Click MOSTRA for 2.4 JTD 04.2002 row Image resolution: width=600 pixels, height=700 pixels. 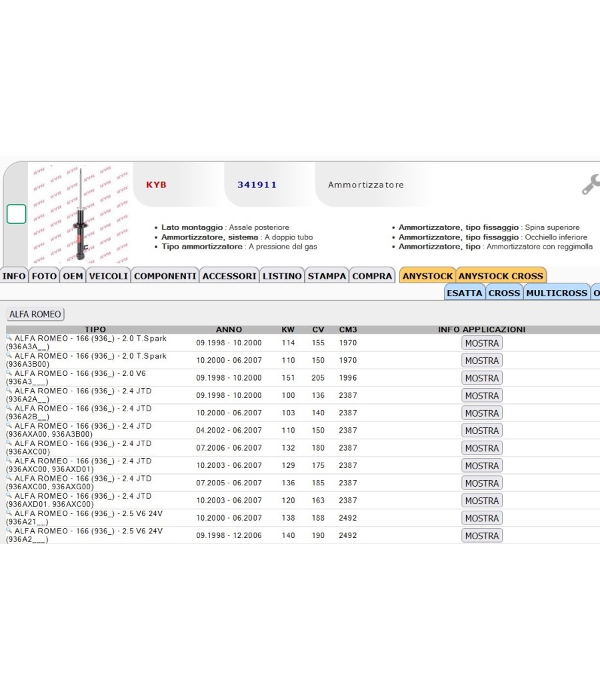[x=482, y=431]
